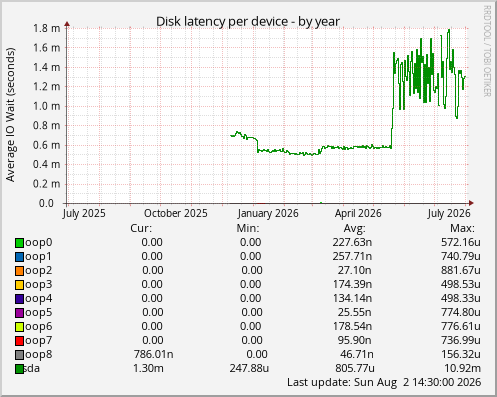The image size is (497, 397).
Task: Click the oop7 Avg value 95.90n
Action: pyautogui.click(x=355, y=340)
